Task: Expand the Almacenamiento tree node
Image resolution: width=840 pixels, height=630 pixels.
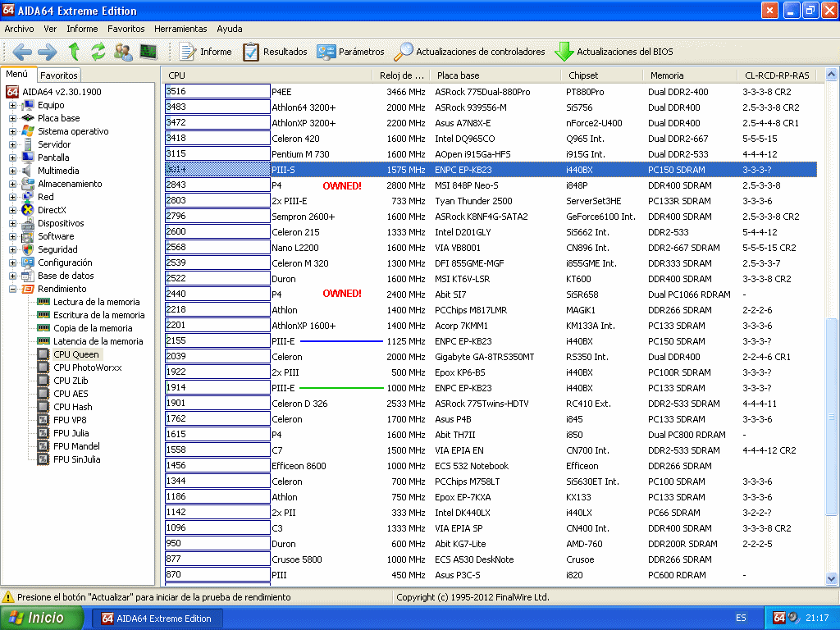Action: 12,184
